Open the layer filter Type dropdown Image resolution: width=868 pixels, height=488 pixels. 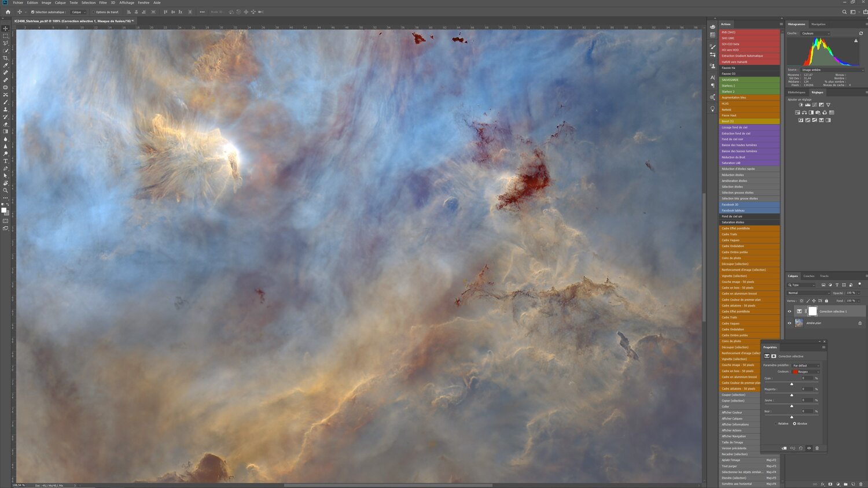801,285
